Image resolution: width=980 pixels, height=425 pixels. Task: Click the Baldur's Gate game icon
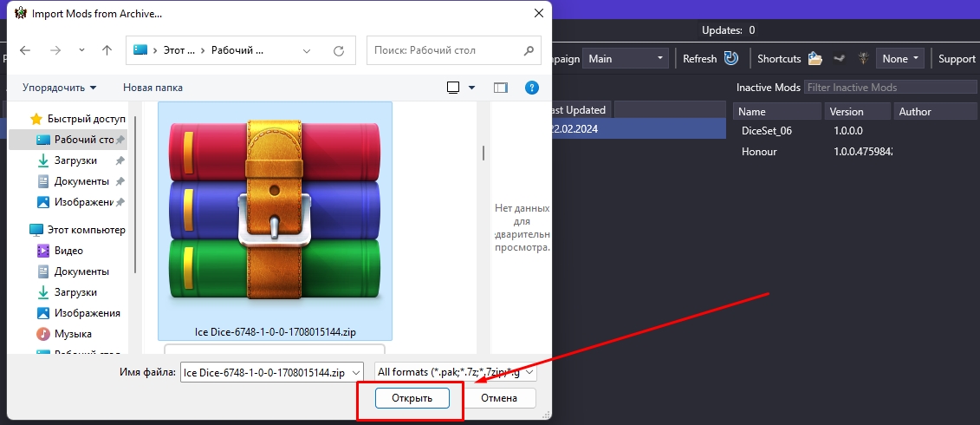864,58
